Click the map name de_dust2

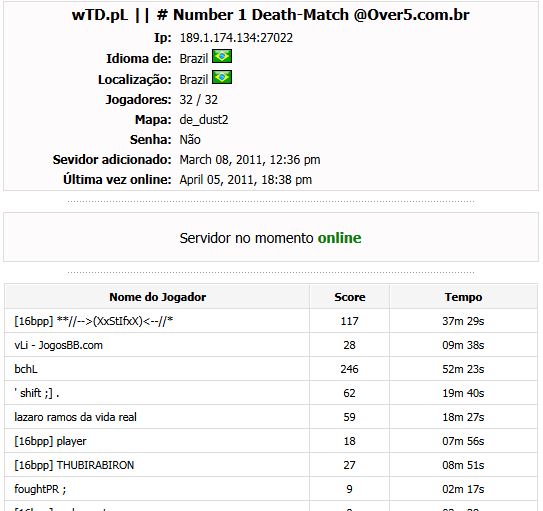coord(204,120)
